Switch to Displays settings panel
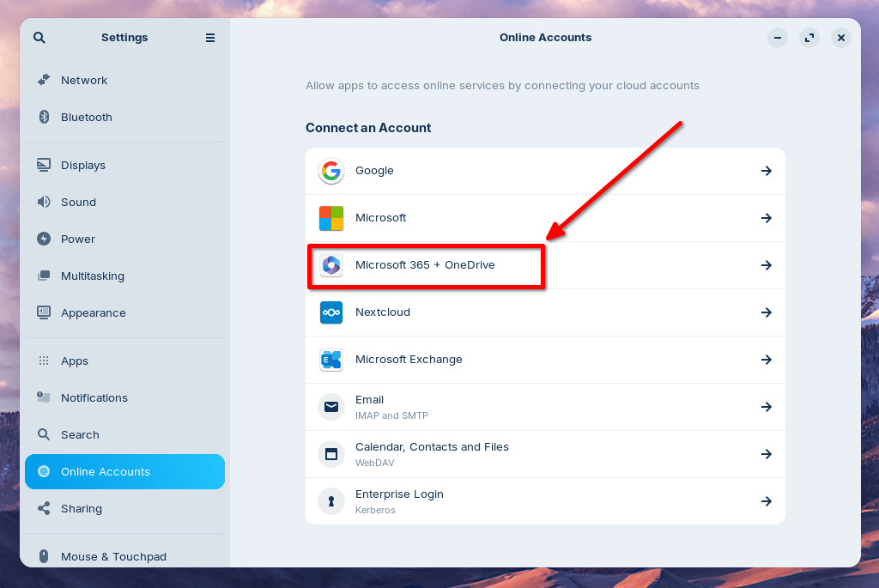The width and height of the screenshot is (879, 588). 124,165
